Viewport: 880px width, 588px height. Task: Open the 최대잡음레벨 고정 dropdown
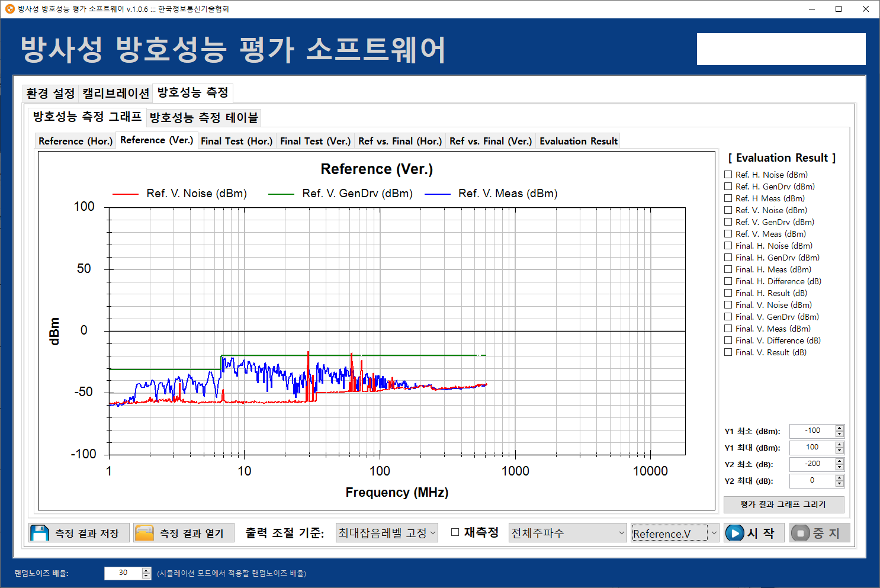click(x=386, y=533)
